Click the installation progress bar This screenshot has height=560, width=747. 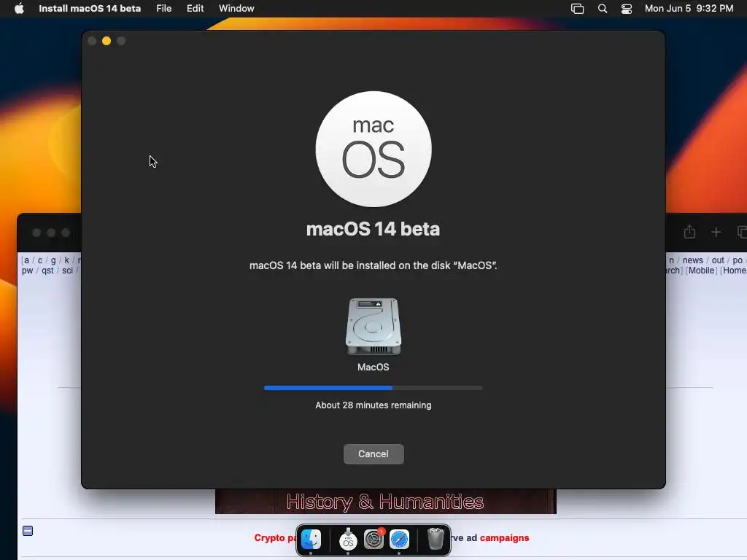[373, 388]
